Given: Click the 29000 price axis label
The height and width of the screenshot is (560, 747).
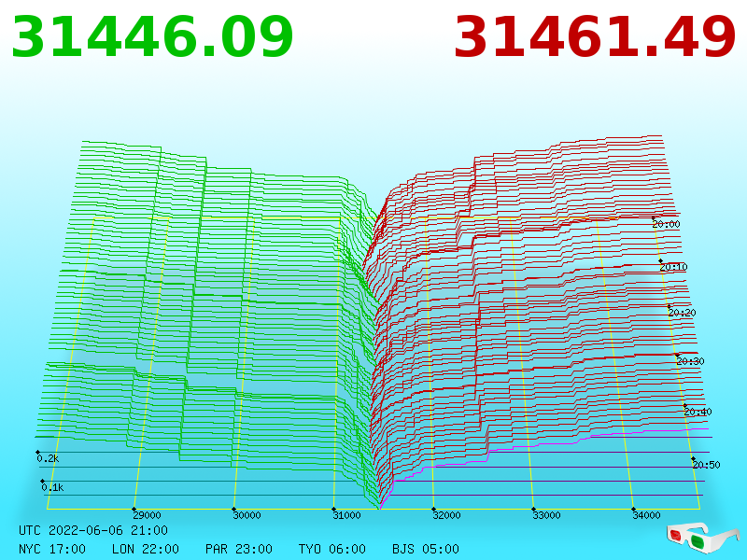Looking at the screenshot, I should coord(147,515).
